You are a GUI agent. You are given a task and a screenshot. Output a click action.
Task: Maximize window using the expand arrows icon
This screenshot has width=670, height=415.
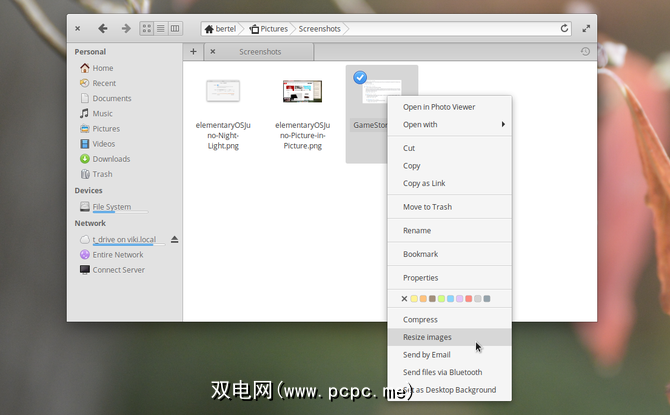586,29
